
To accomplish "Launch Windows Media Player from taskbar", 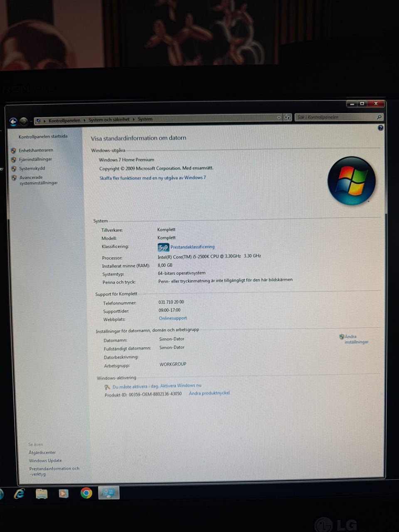I will click(x=64, y=493).
